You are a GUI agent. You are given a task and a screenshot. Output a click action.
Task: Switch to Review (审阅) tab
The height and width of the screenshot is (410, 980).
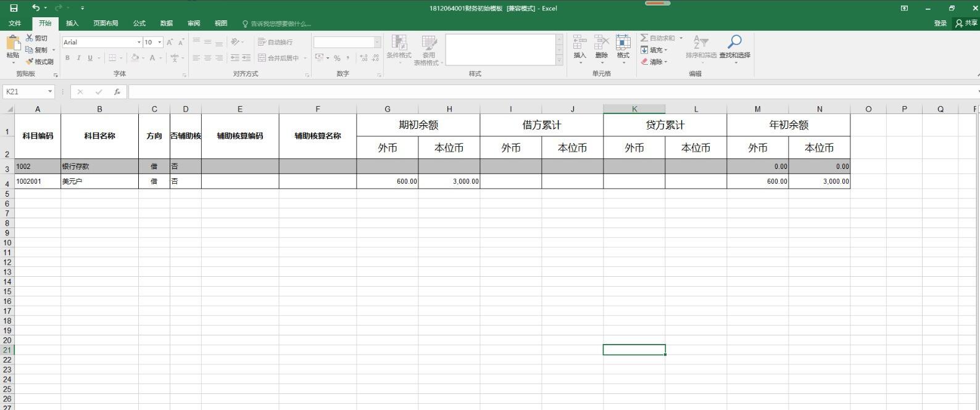coord(194,23)
